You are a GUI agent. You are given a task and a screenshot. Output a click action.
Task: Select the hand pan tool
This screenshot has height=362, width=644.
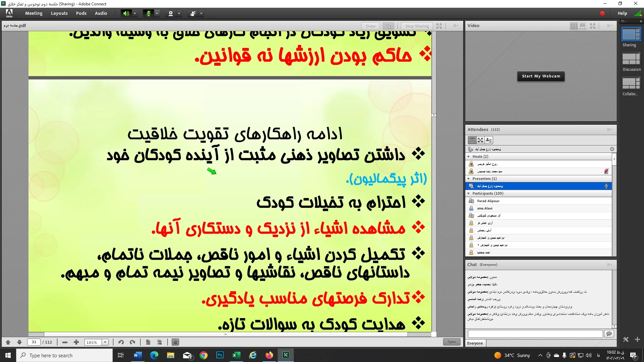[x=175, y=342]
